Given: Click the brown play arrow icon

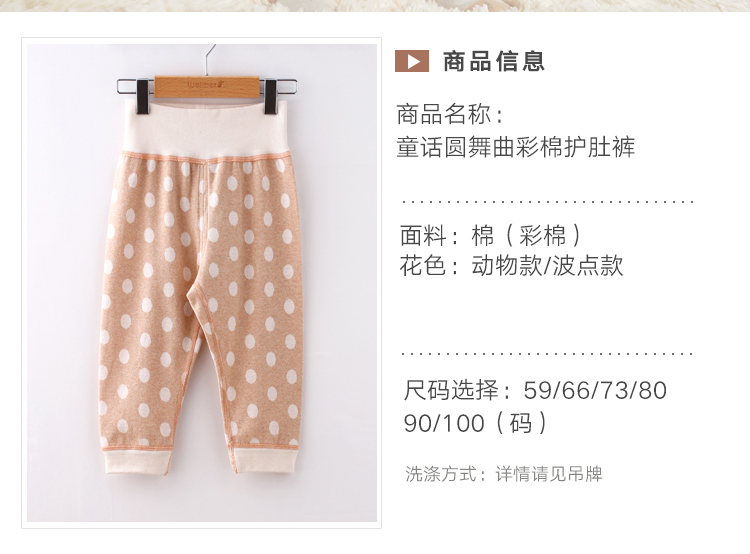Looking at the screenshot, I should tap(411, 61).
